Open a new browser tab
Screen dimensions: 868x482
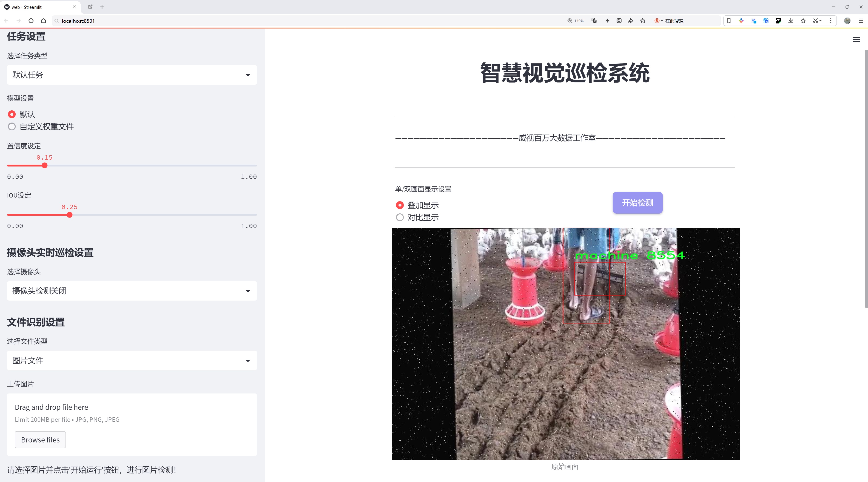click(102, 7)
